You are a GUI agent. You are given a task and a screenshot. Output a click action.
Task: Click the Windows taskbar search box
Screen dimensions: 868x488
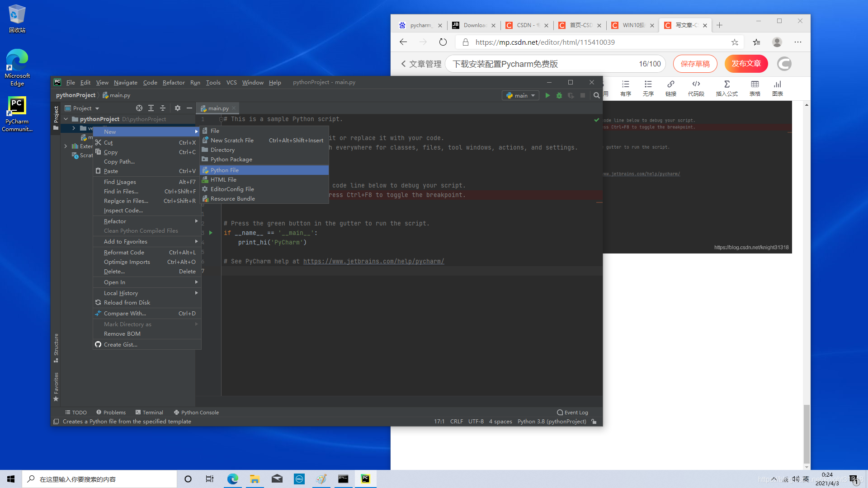coord(99,479)
